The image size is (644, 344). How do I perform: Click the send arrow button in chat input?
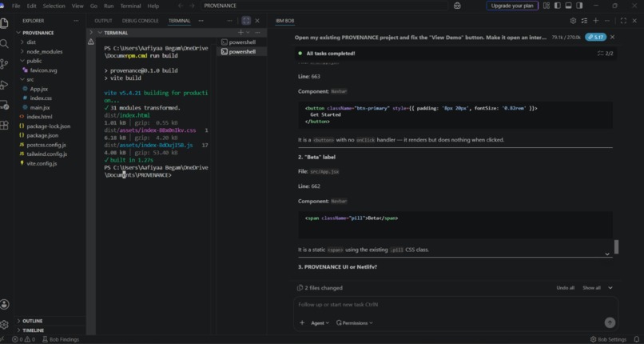point(610,322)
